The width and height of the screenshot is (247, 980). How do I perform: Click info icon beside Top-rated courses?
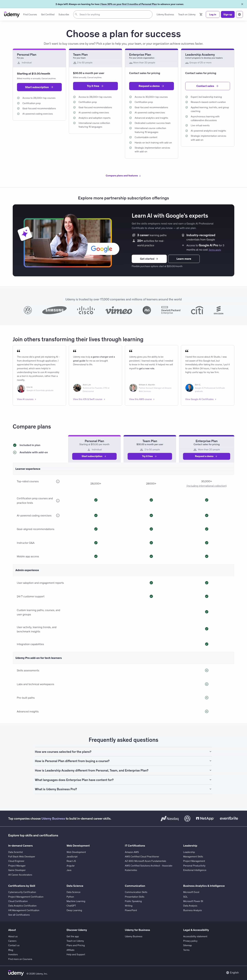[58, 481]
